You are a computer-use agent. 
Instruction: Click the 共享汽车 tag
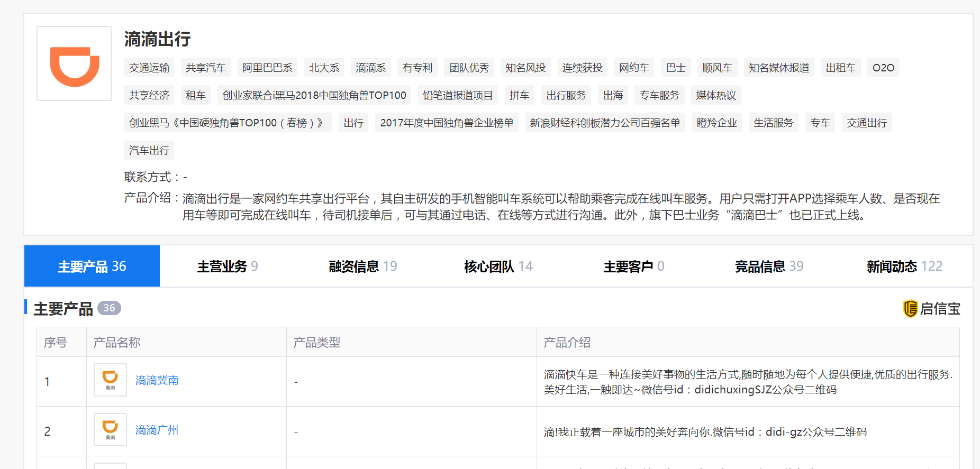(206, 68)
